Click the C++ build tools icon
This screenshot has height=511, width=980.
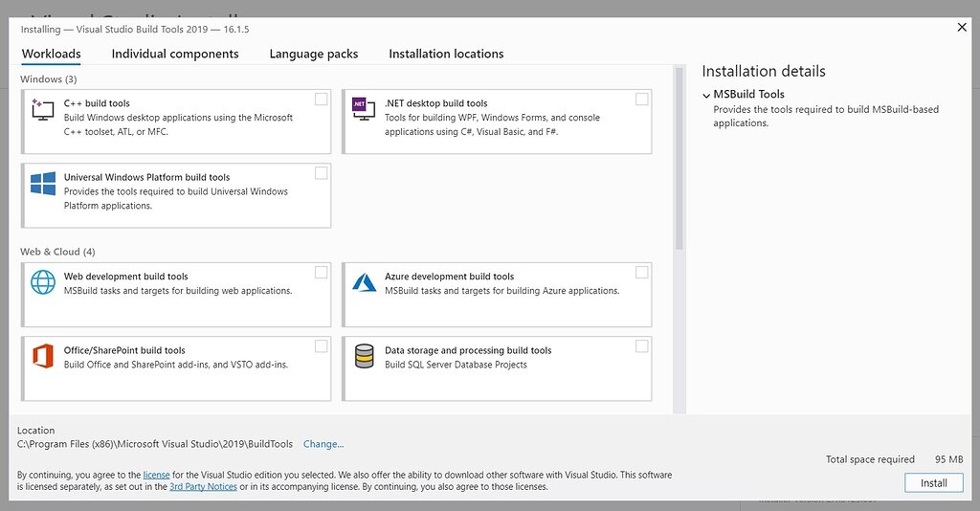tap(43, 108)
